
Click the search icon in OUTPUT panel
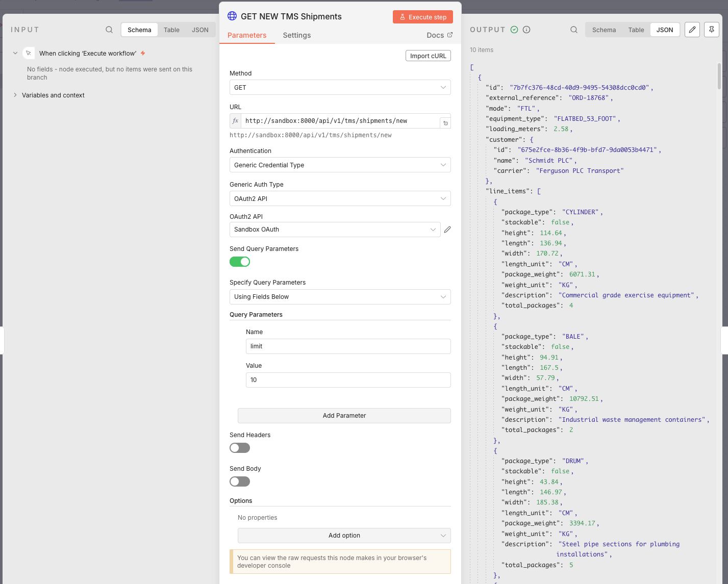pyautogui.click(x=574, y=30)
